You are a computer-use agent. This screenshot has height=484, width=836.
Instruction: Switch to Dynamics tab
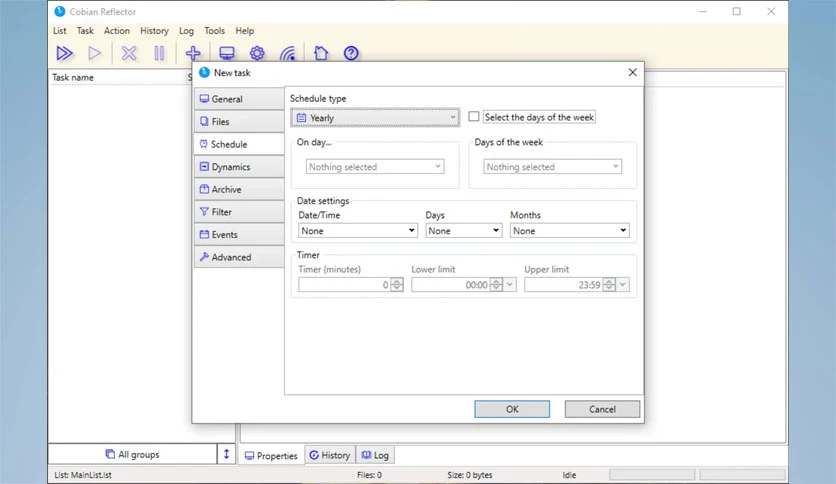click(239, 167)
